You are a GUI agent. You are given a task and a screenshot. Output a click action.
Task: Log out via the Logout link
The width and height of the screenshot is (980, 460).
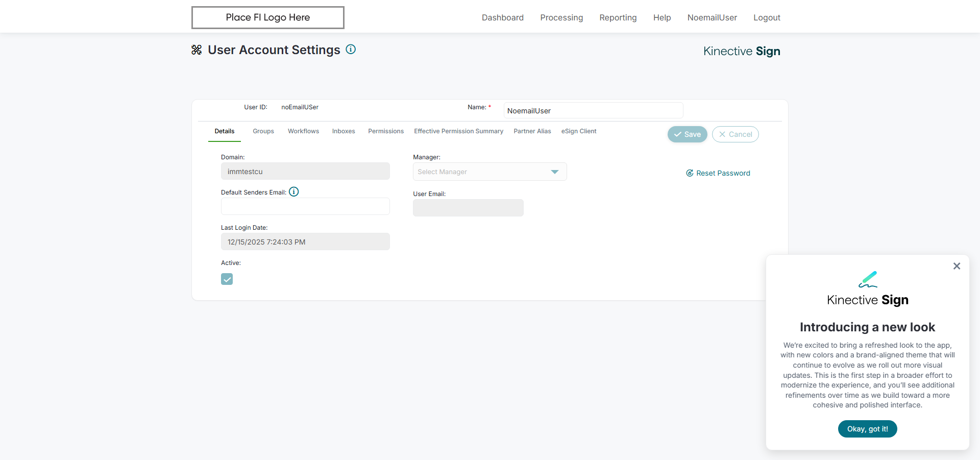[767, 17]
